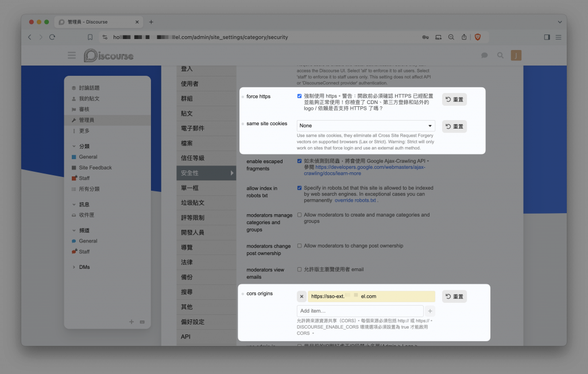Image resolution: width=588 pixels, height=374 pixels.
Task: Select 管理員 - Discourse browser tab
Action: 99,22
